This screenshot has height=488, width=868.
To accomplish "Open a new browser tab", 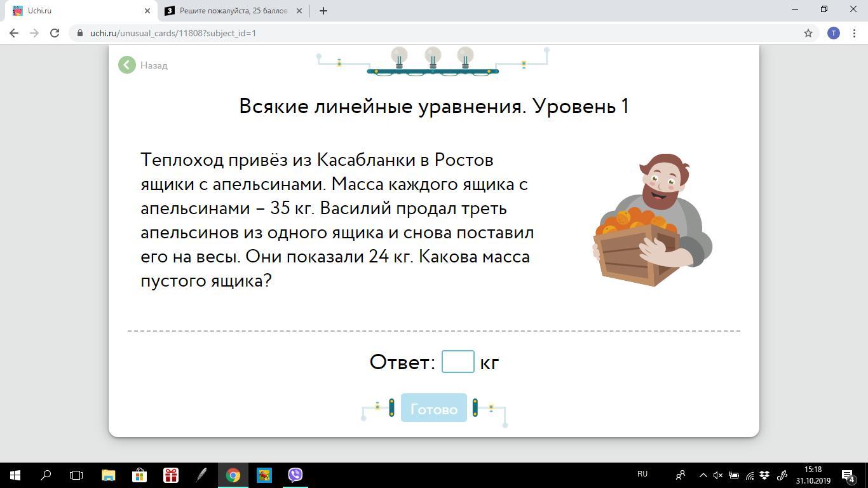I will [323, 11].
